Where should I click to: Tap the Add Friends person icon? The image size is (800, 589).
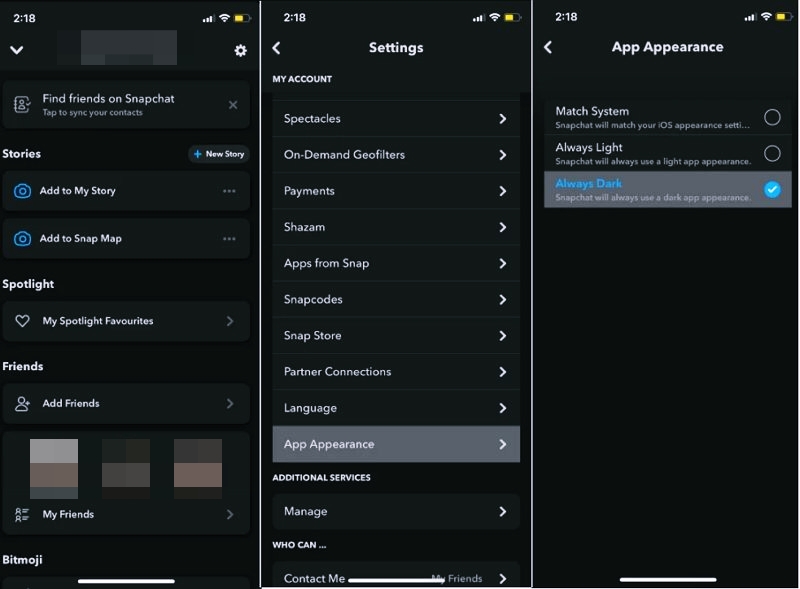pyautogui.click(x=22, y=403)
